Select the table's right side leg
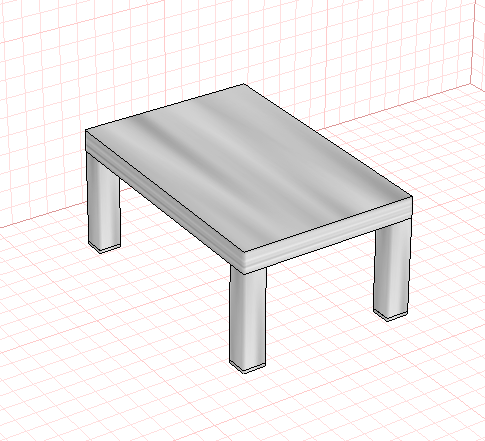The width and height of the screenshot is (485, 441). [392, 270]
